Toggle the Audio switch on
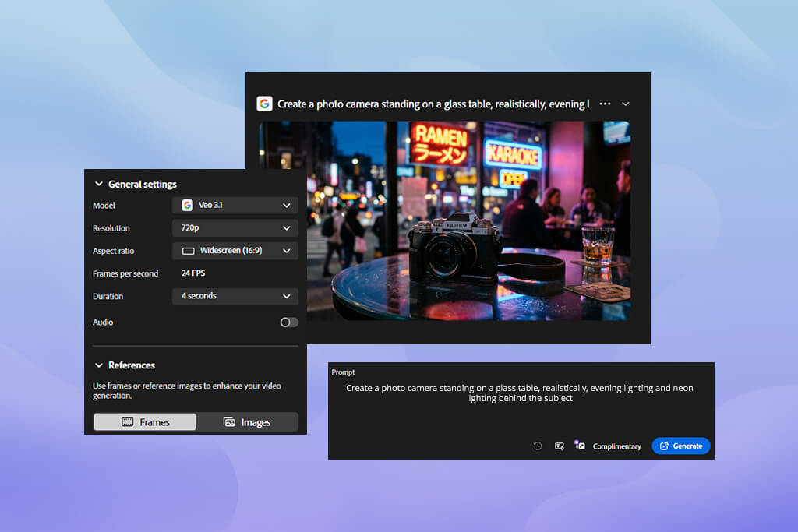 [288, 322]
